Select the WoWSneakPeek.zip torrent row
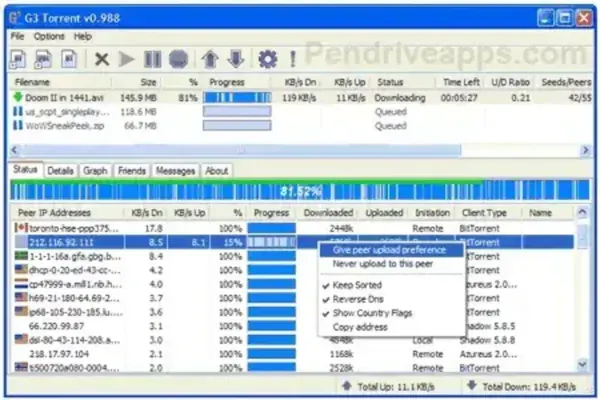This screenshot has height=400, width=600. (301, 126)
